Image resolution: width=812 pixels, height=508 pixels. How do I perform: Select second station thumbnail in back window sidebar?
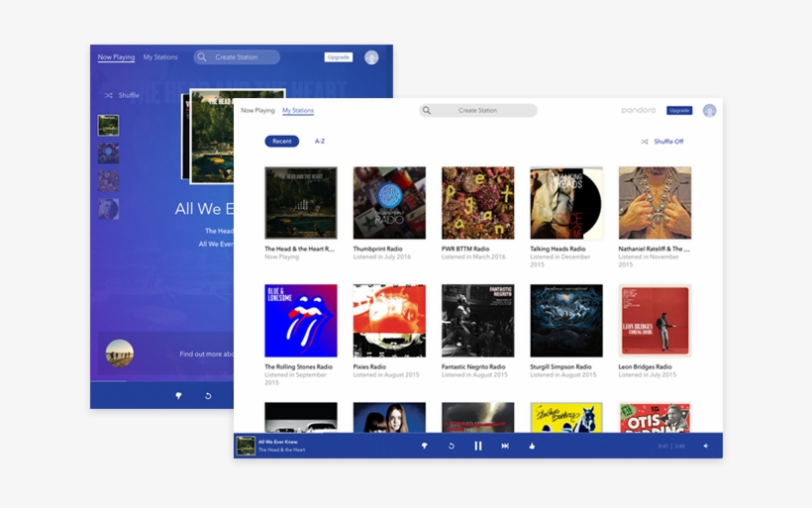click(x=108, y=153)
